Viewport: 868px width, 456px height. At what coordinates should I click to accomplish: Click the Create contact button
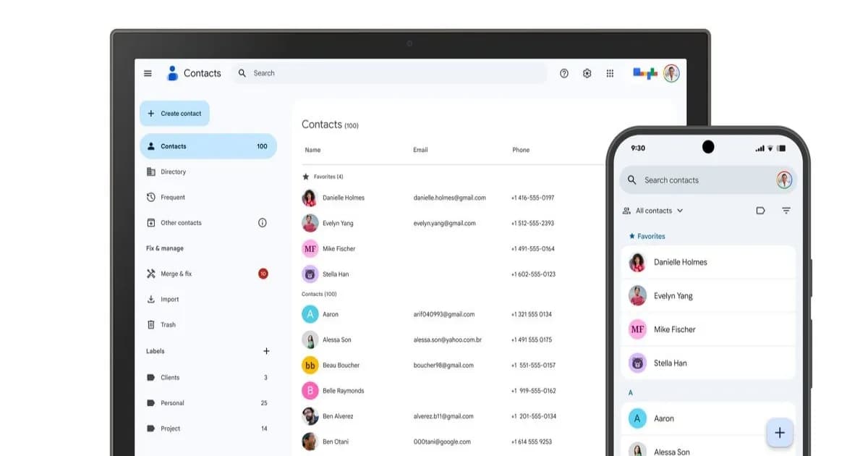point(174,114)
